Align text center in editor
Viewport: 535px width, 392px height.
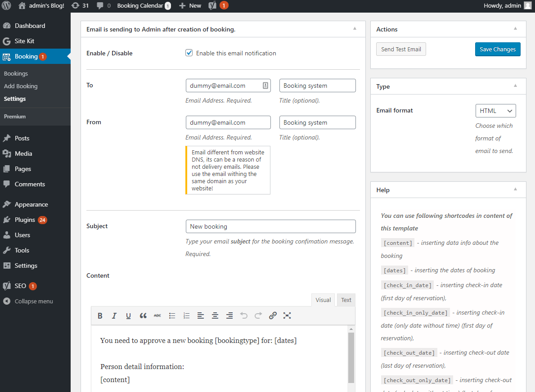(215, 315)
